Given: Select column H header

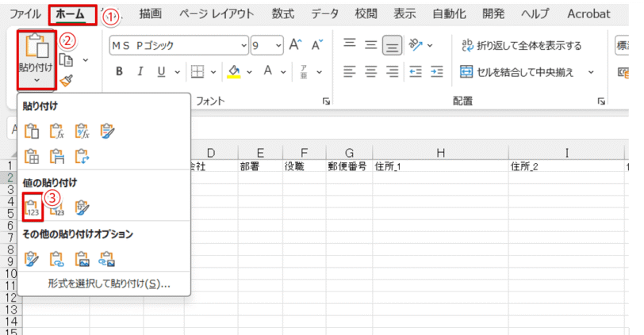Looking at the screenshot, I should click(440, 154).
